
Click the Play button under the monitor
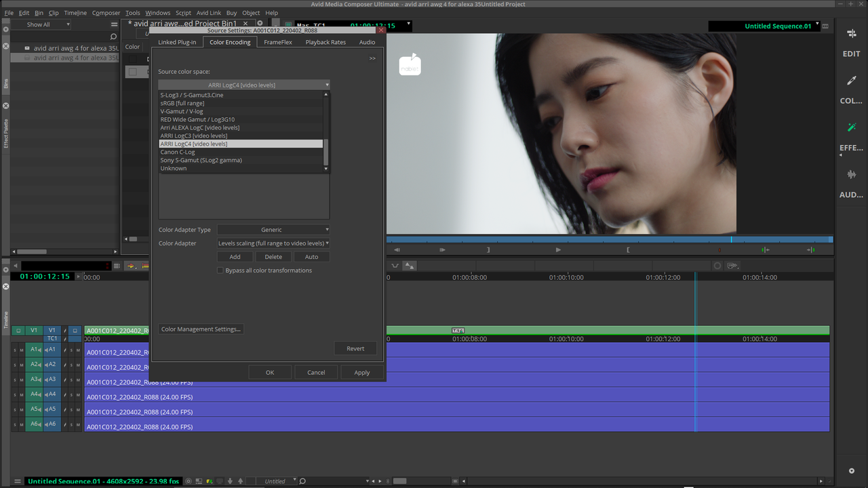click(558, 249)
